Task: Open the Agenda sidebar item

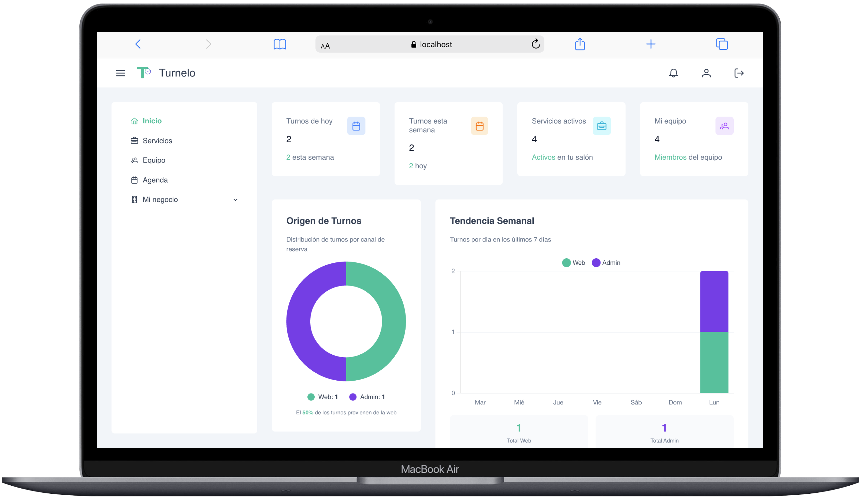Action: (x=155, y=180)
